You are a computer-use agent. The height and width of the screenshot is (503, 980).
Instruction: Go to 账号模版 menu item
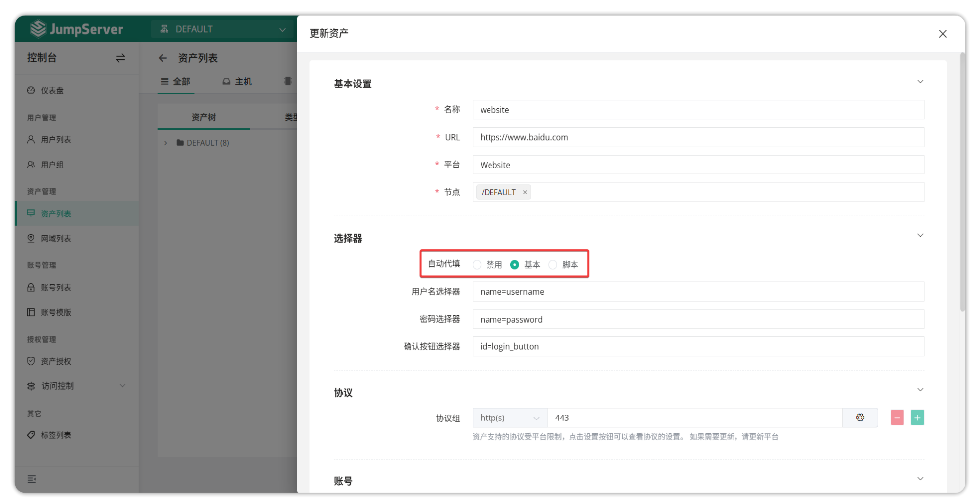[x=77, y=312]
